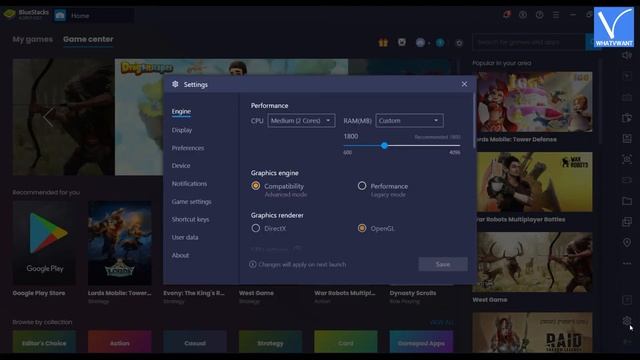Click the RAM memory slider handle

point(384,146)
